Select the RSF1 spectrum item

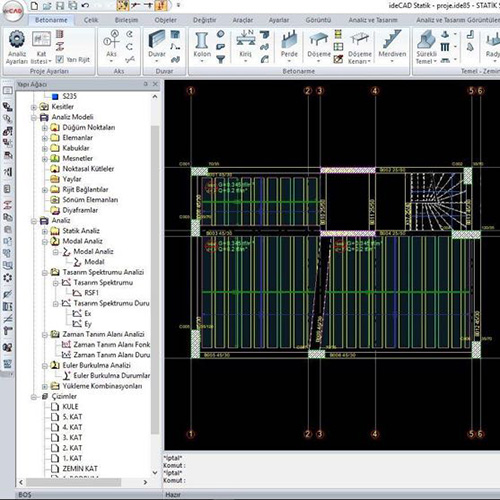click(91, 293)
